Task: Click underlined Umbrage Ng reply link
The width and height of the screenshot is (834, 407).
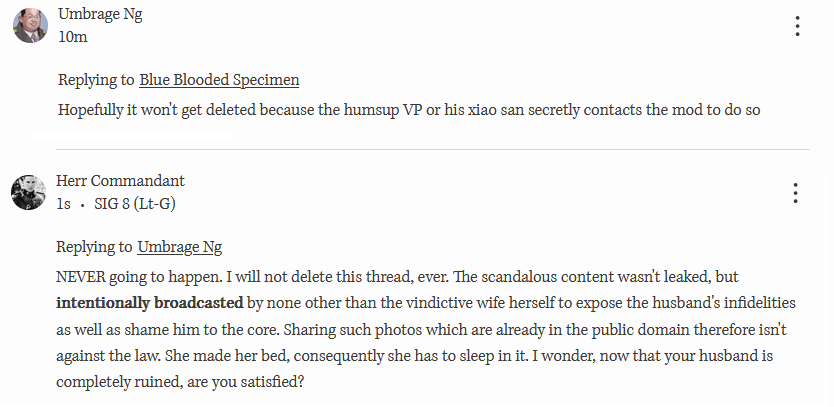Action: pyautogui.click(x=179, y=247)
